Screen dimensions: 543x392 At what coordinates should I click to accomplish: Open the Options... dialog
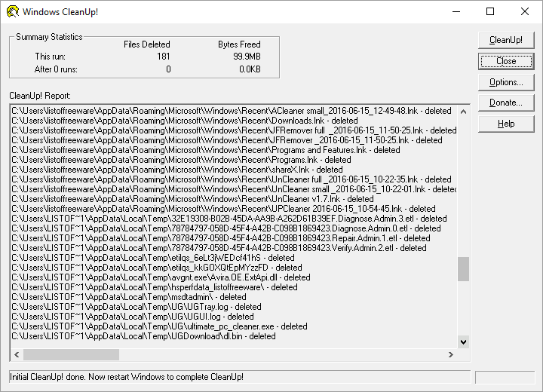506,82
